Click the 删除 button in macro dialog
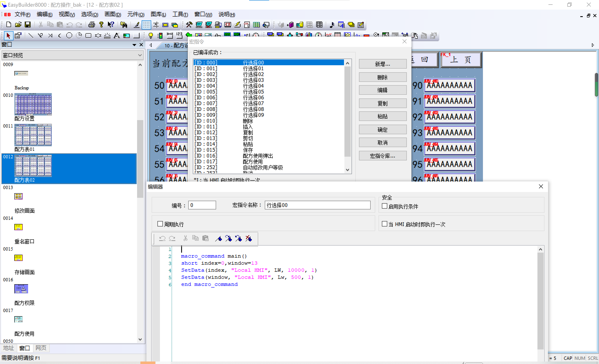 pos(383,77)
